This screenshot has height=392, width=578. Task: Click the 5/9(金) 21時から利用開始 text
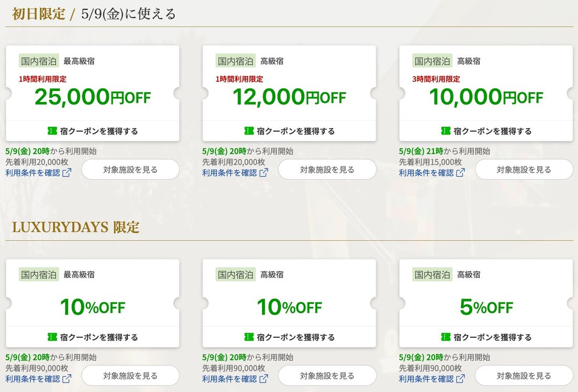[x=445, y=151]
